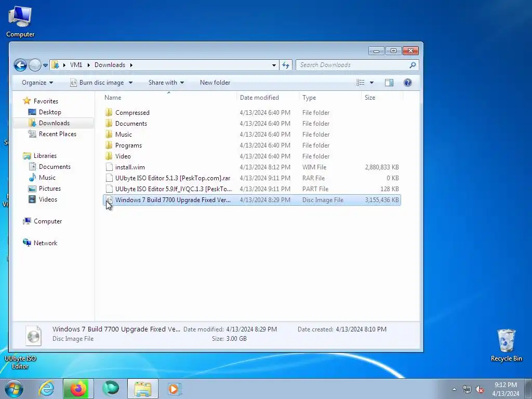Image resolution: width=532 pixels, height=399 pixels.
Task: Sort by the Size column header
Action: [382, 97]
